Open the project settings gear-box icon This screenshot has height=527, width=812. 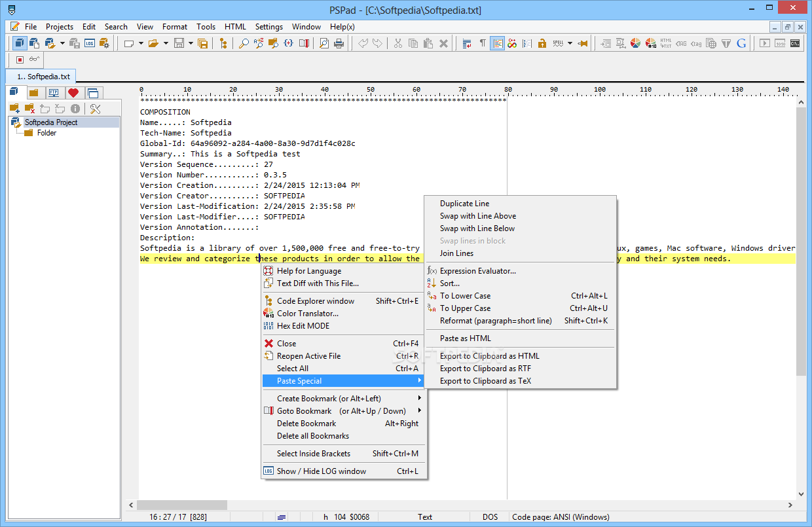tap(104, 43)
